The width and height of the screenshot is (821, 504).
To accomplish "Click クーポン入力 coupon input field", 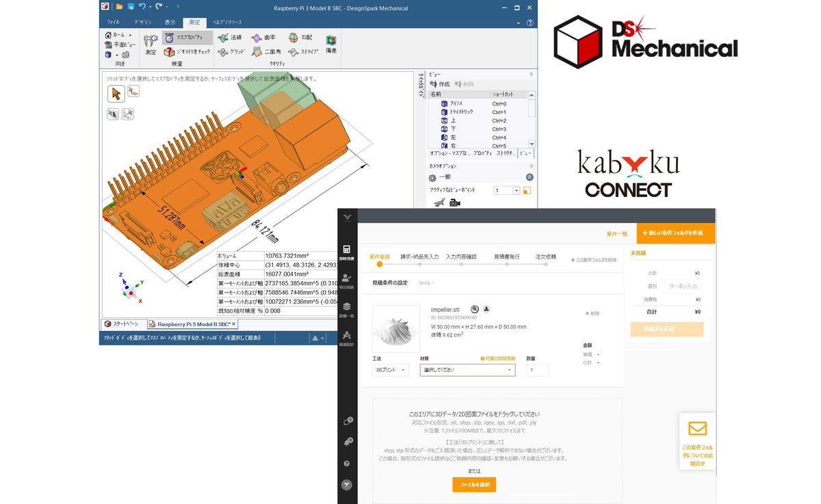I will pyautogui.click(x=682, y=287).
